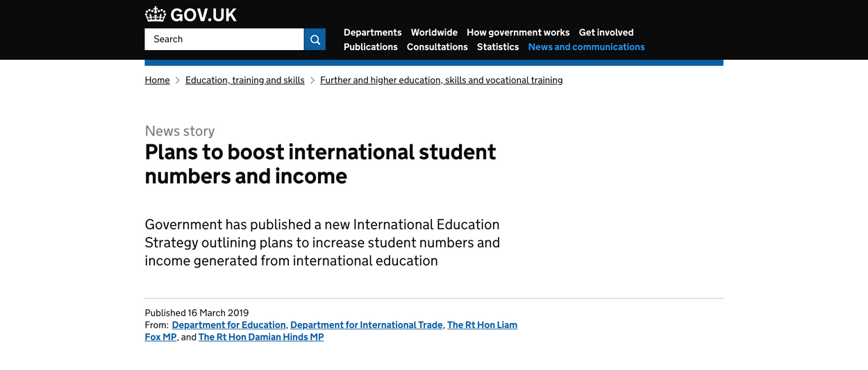Viewport: 868px width, 371px height.
Task: Click the chevron after Home breadcrumb
Action: coord(178,81)
